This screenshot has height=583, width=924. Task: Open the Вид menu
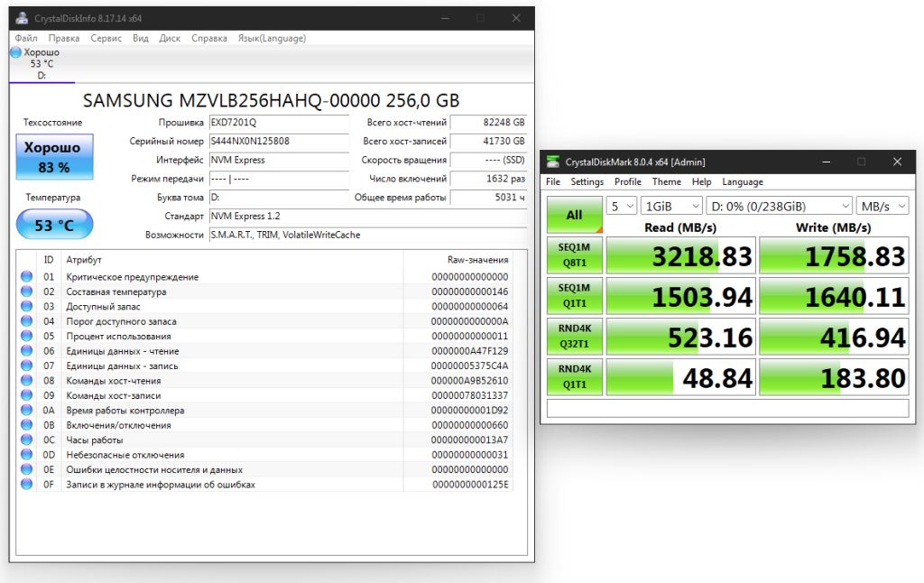[140, 38]
